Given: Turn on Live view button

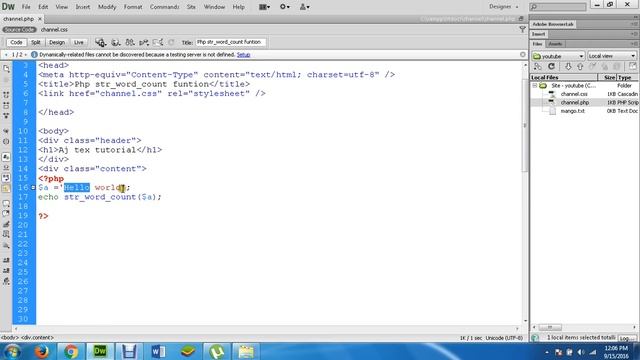Looking at the screenshot, I should point(78,42).
